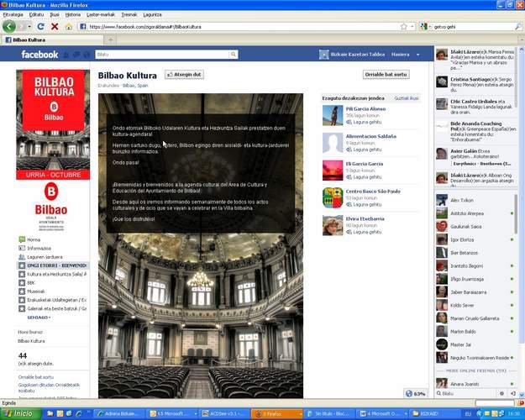
Task: Open notifications globe icon in Facebook header
Action: [x=87, y=55]
